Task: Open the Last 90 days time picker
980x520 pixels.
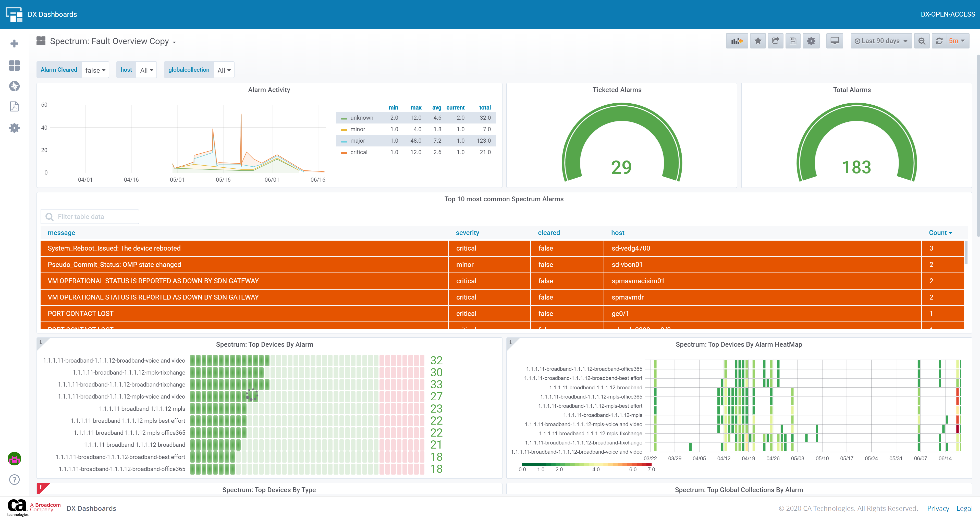Action: tap(881, 41)
